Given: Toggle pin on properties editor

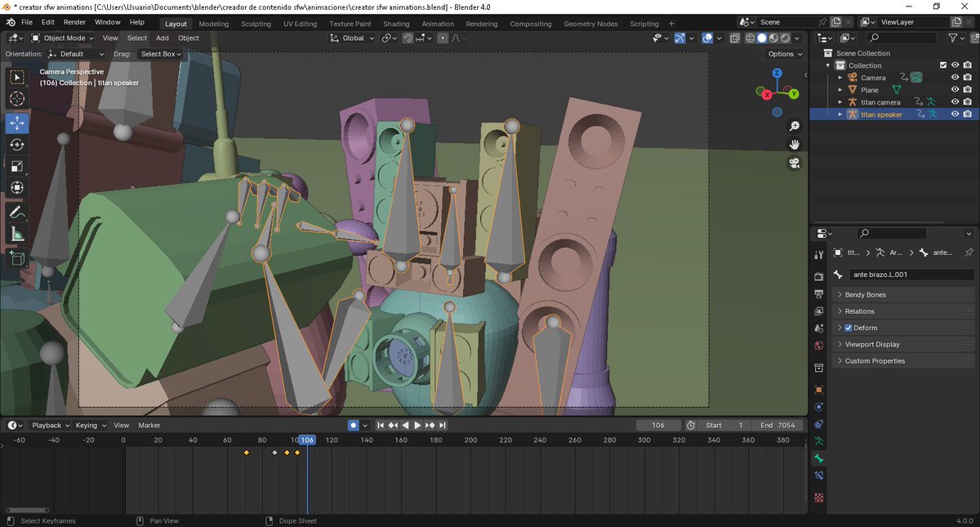Looking at the screenshot, I should [x=969, y=252].
